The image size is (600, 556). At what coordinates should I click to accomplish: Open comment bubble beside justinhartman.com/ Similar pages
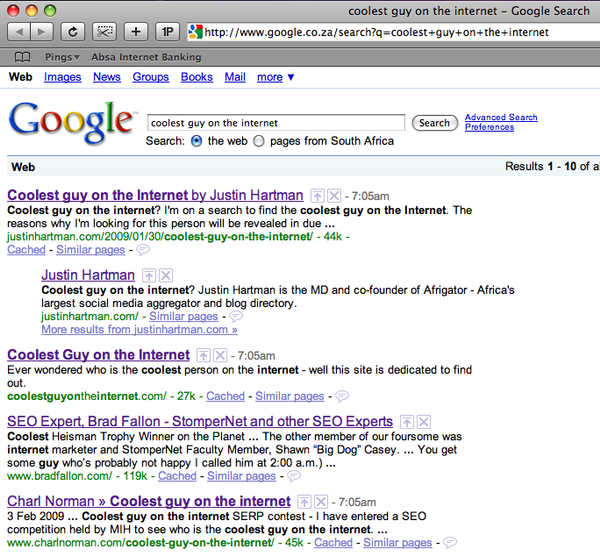click(x=236, y=317)
